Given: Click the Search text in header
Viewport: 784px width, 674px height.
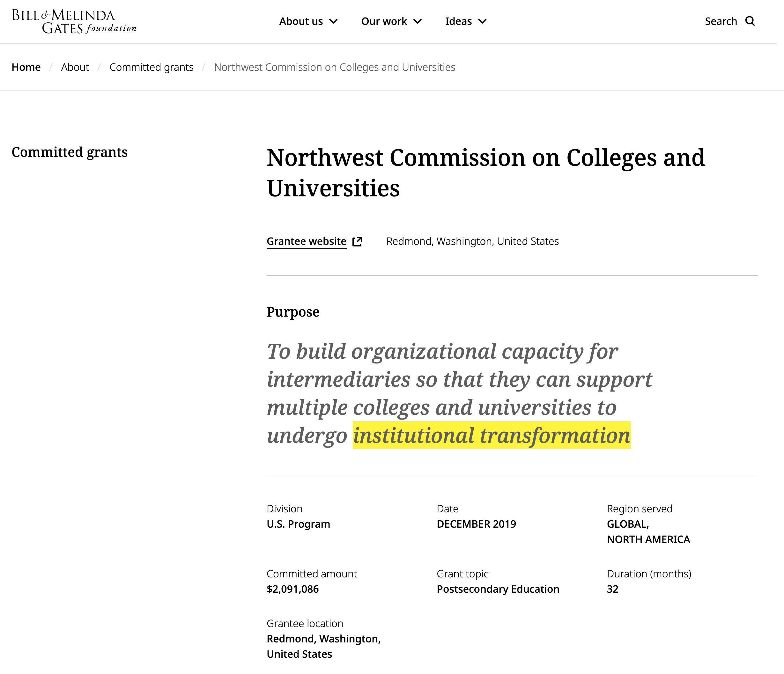Looking at the screenshot, I should point(721,21).
